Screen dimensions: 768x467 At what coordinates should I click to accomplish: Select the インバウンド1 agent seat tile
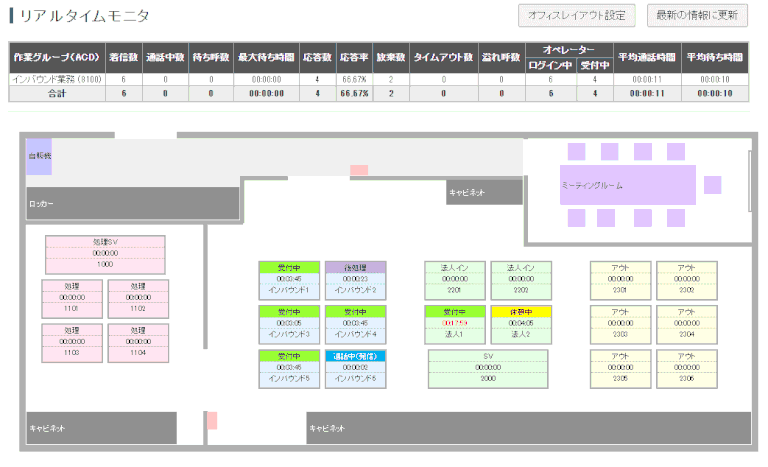tap(288, 280)
